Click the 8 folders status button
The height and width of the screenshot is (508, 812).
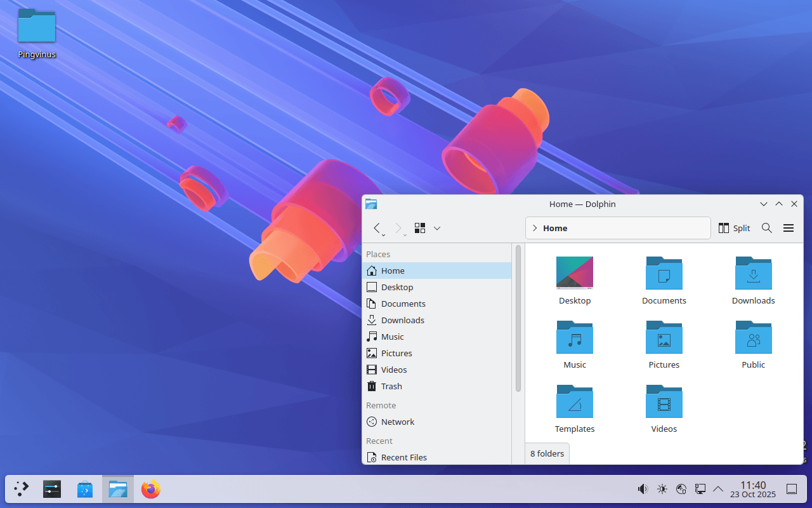[x=547, y=453]
